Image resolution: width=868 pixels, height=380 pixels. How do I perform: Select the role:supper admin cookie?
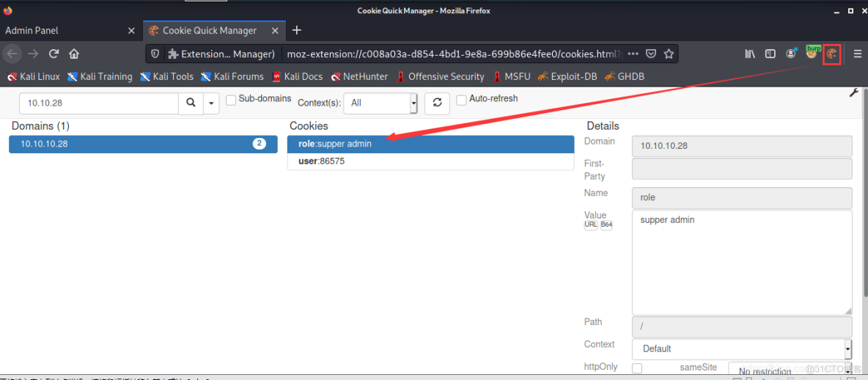click(x=430, y=144)
